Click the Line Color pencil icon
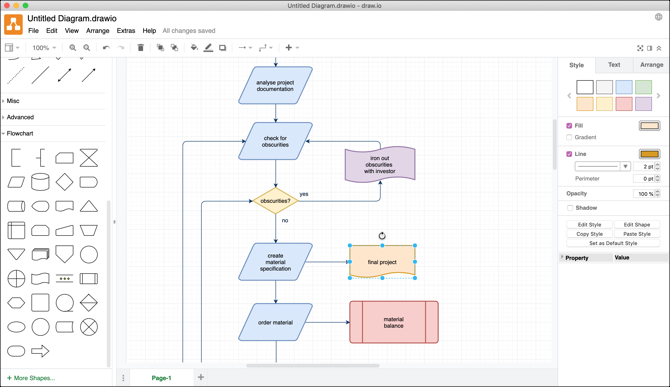 pos(208,48)
